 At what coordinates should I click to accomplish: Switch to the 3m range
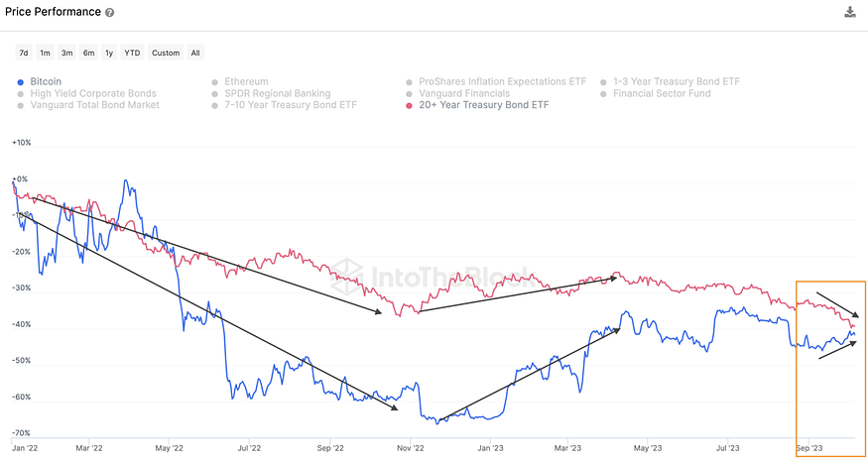click(67, 53)
